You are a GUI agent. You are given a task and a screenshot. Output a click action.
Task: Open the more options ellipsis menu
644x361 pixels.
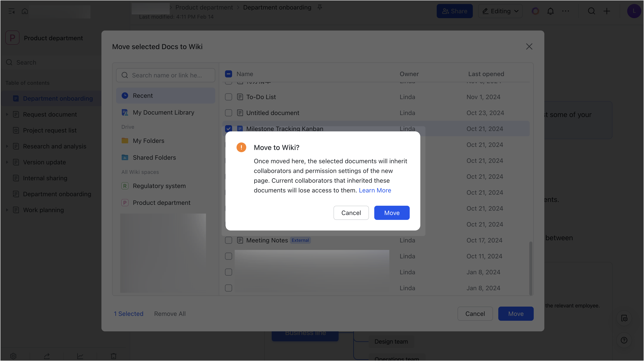coord(566,11)
